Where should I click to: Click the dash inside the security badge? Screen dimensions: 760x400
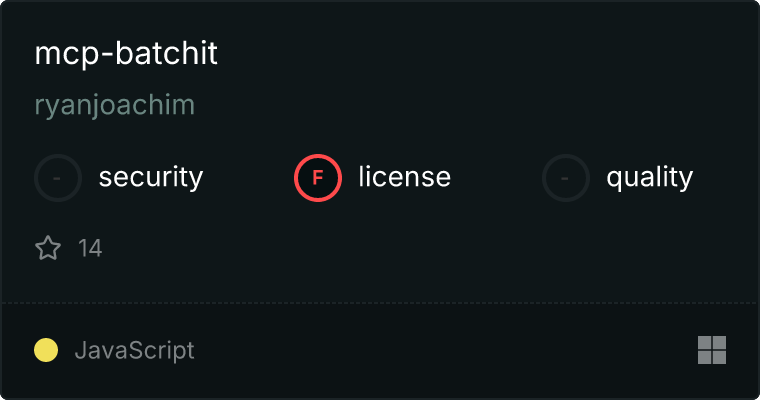tap(57, 178)
